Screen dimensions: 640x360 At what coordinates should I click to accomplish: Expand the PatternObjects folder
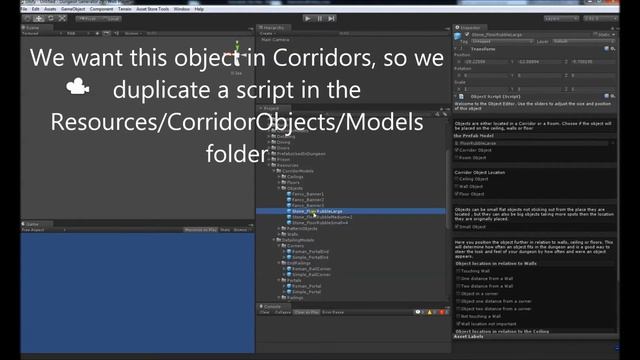279,229
